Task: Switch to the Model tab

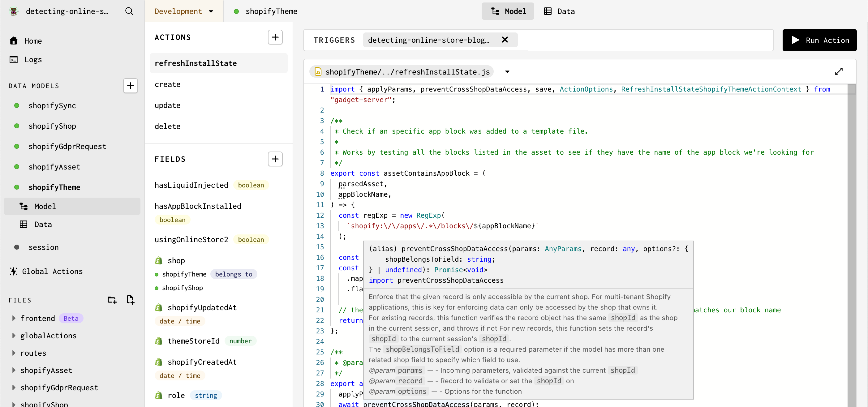Action: point(508,11)
